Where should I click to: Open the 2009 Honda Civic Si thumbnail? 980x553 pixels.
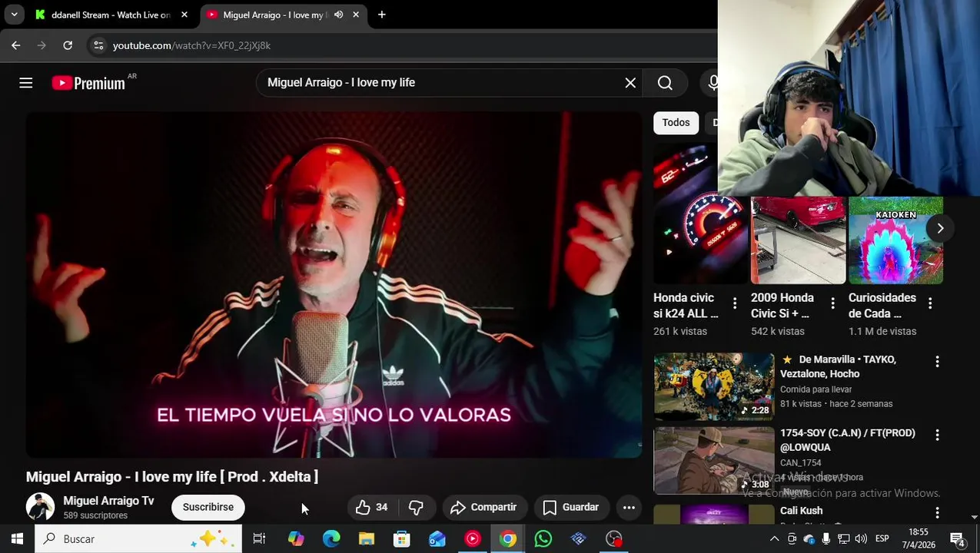coord(798,240)
